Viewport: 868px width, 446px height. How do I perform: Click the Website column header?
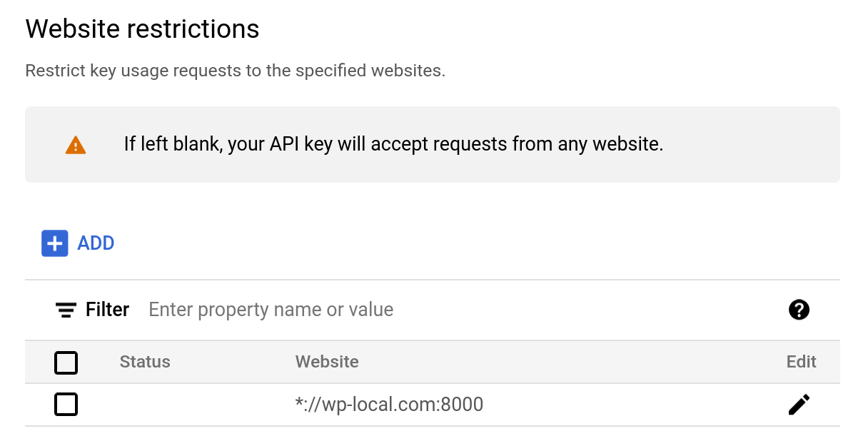[326, 362]
